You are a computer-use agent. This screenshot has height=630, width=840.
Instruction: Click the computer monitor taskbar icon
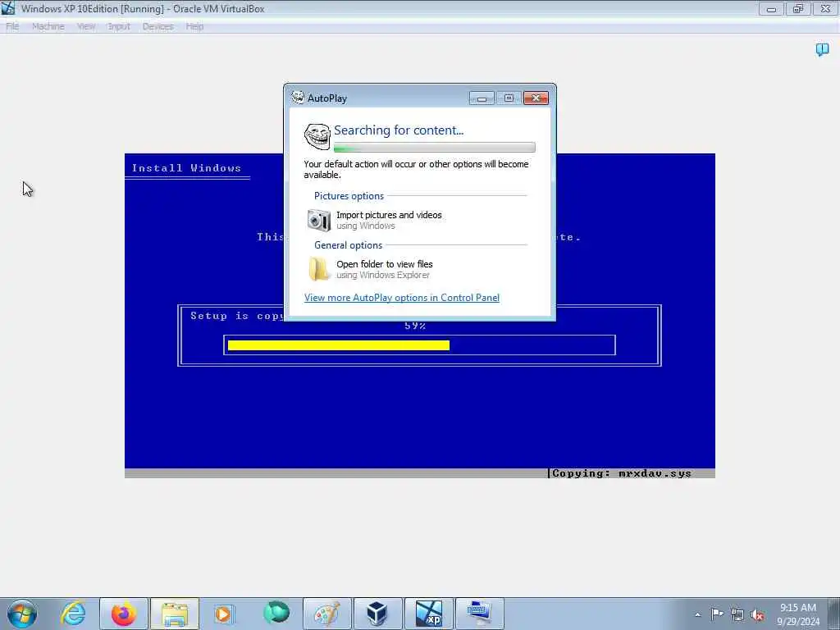pyautogui.click(x=479, y=614)
